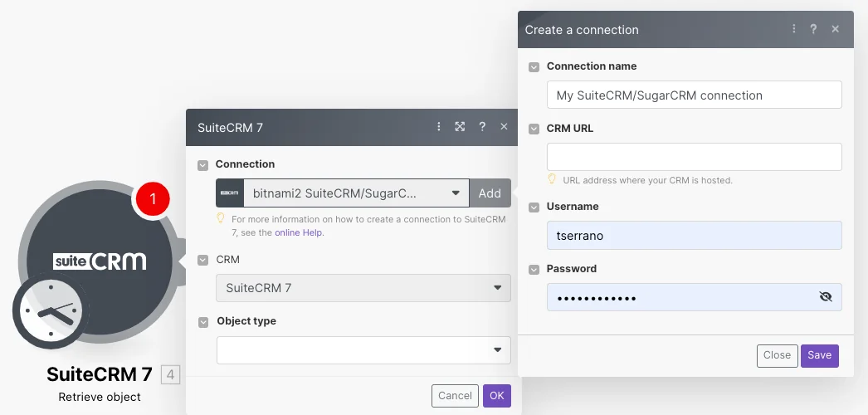Open help in Create a connection panel
The height and width of the screenshot is (415, 868).
pos(813,29)
